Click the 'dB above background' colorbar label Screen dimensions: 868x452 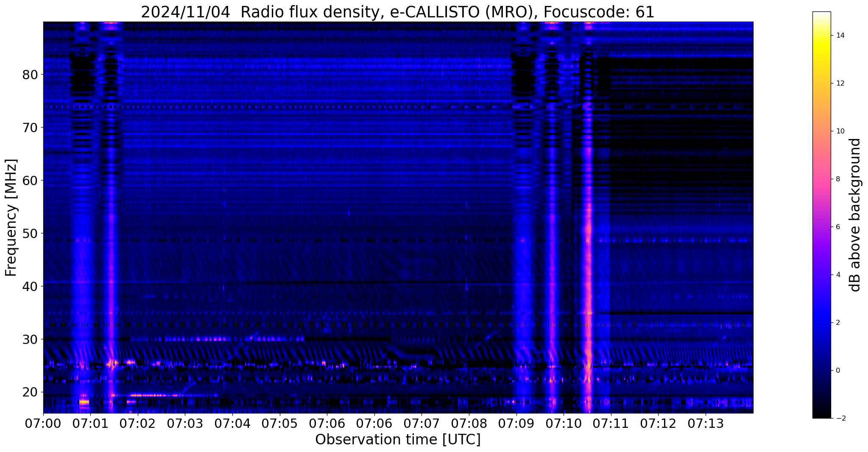click(855, 215)
